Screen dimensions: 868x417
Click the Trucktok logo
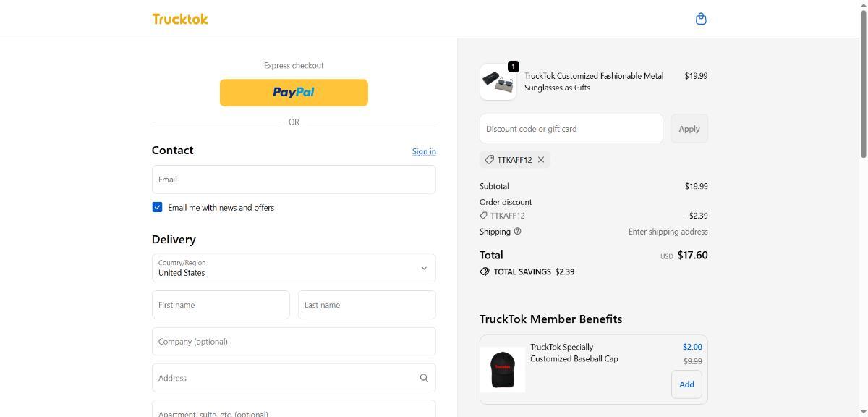pyautogui.click(x=180, y=19)
